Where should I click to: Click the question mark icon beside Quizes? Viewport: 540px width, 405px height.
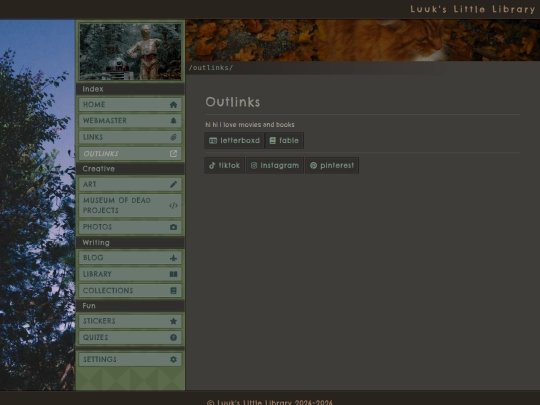(173, 338)
